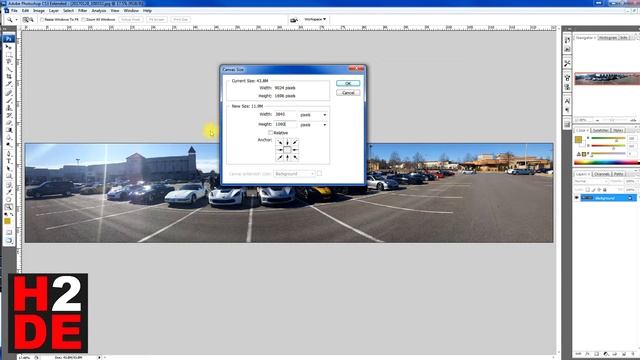Viewport: 640px width, 360px height.
Task: Open the Image menu
Action: tap(39, 11)
